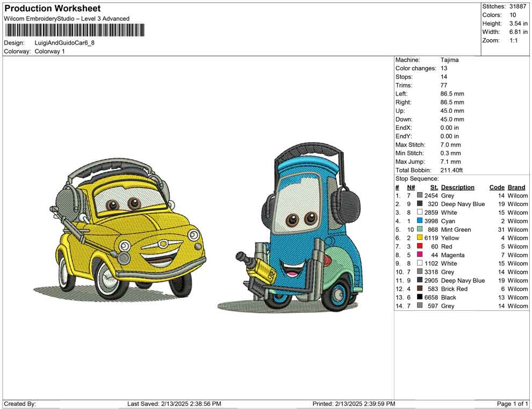Click the Cyan color swatch in row 4

click(x=420, y=221)
